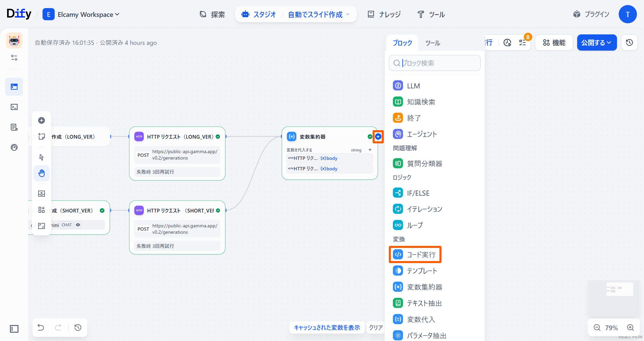Select the hand (pan) mode tool
The image size is (644, 341).
pyautogui.click(x=42, y=173)
